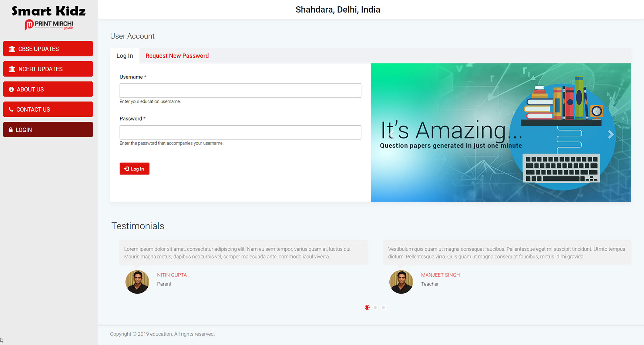Click the phone icon on Contact Us
644x345 pixels.
click(x=11, y=109)
